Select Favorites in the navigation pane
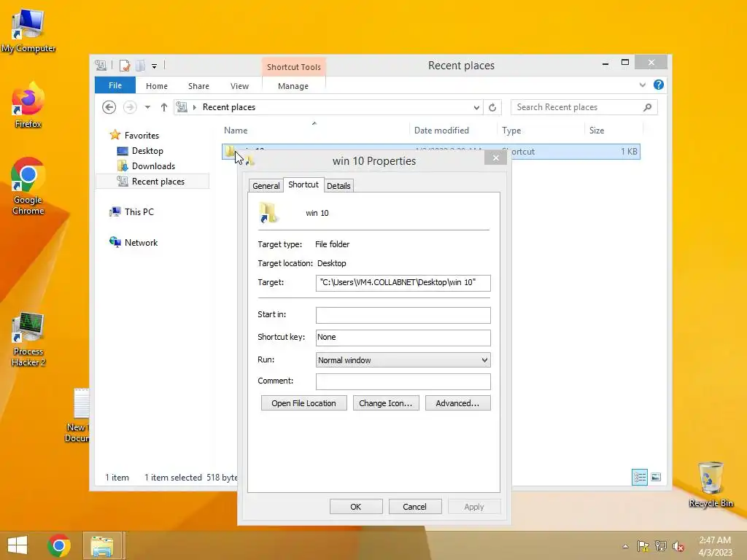The width and height of the screenshot is (747, 560). coord(142,135)
